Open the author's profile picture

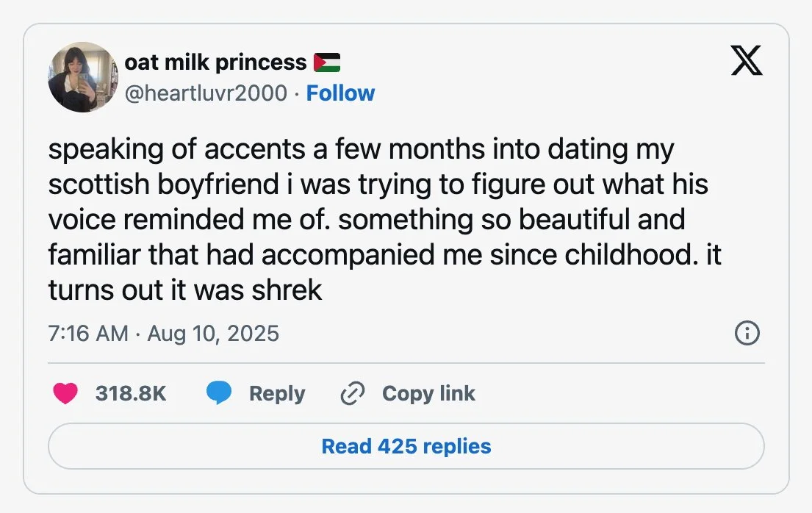(83, 77)
